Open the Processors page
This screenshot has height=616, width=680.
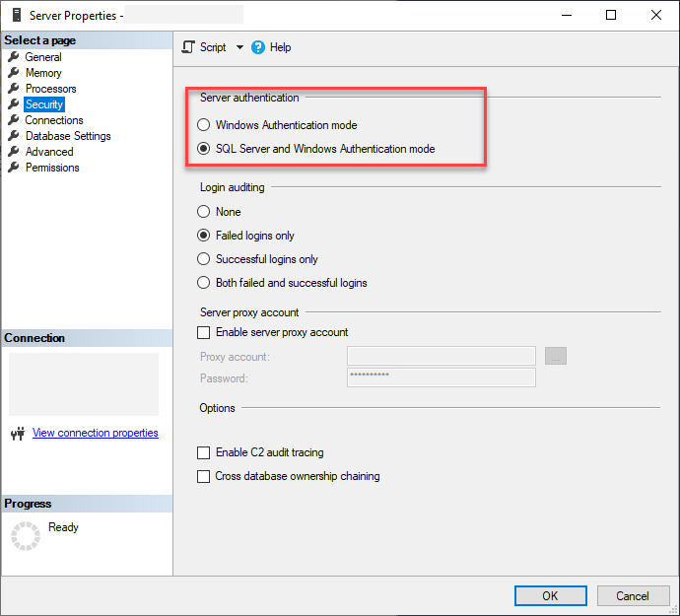pyautogui.click(x=50, y=89)
